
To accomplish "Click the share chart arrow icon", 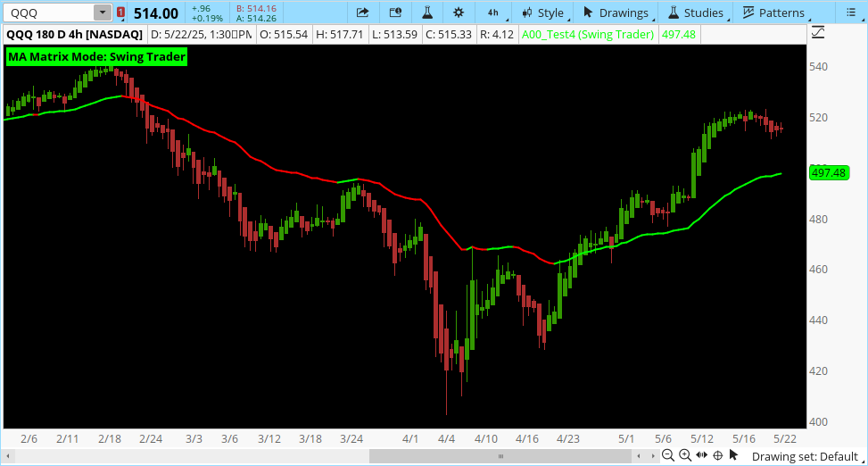I will tap(362, 12).
